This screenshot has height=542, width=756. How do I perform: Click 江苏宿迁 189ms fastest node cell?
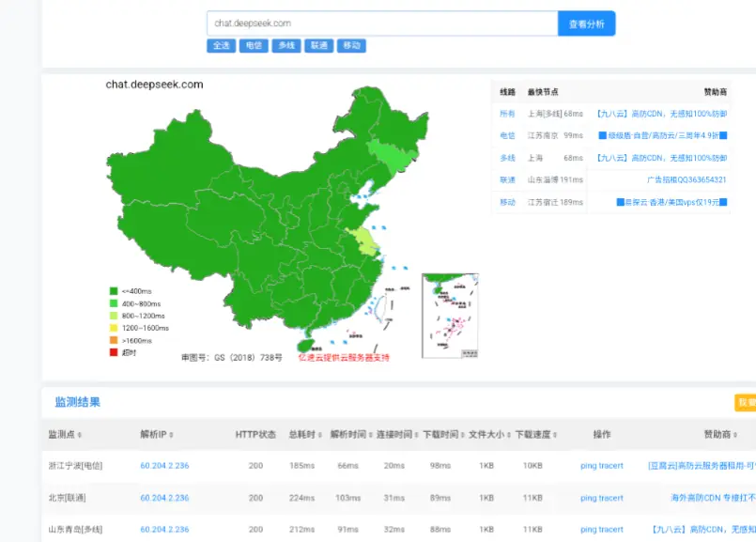pos(555,202)
